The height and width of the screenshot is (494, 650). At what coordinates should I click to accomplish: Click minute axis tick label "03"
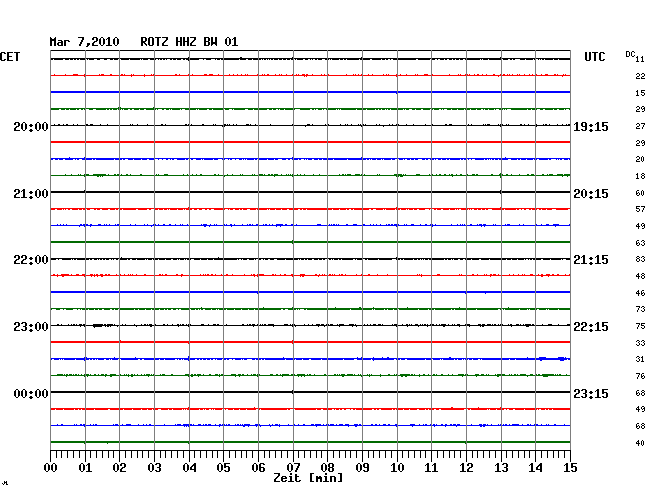click(x=154, y=468)
